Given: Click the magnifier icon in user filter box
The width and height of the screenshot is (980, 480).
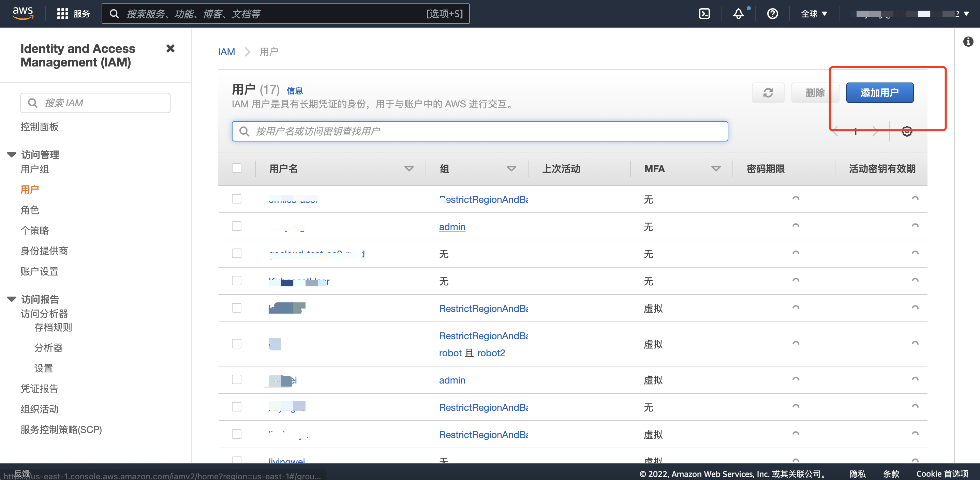Looking at the screenshot, I should 244,131.
